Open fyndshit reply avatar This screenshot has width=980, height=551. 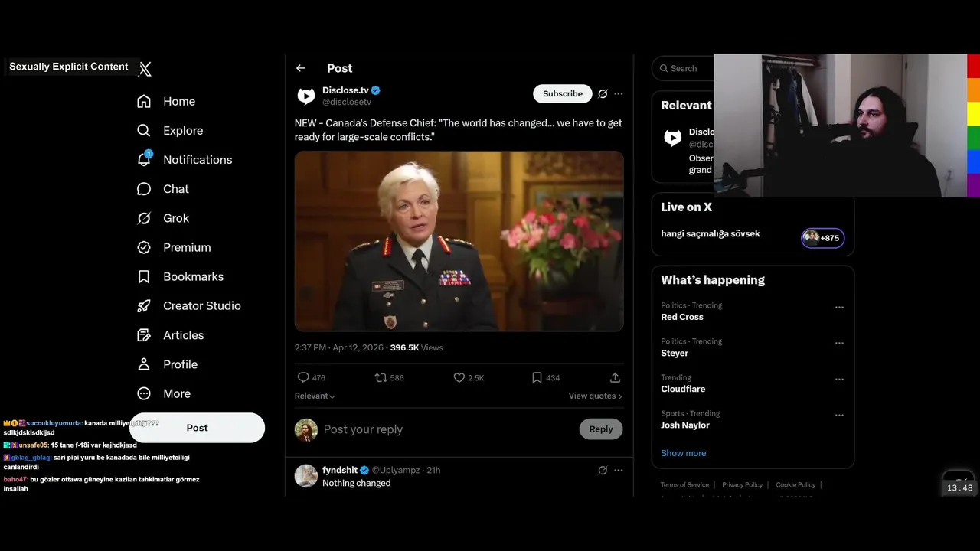[306, 476]
